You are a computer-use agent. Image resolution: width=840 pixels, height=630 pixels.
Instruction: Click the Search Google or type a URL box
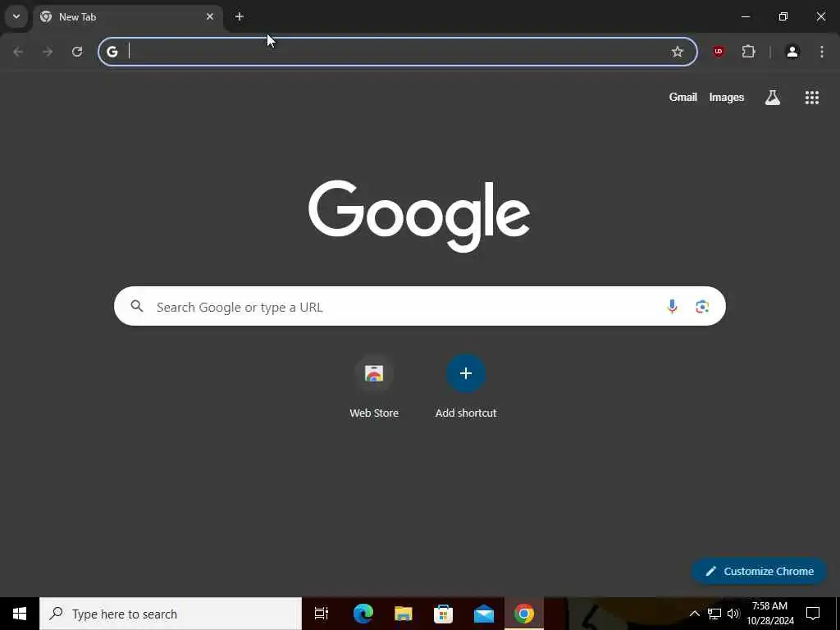419,306
